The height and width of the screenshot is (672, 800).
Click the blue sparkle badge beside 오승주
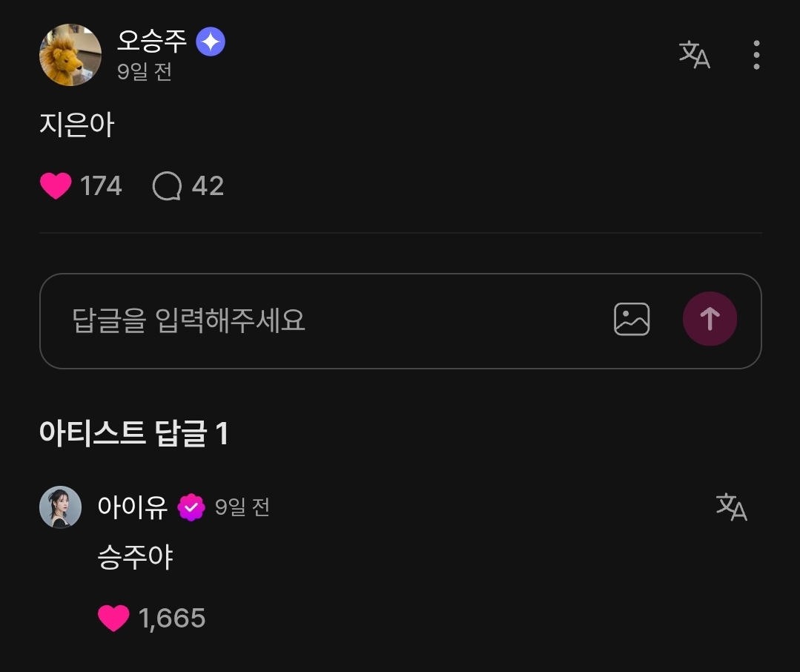tap(211, 42)
